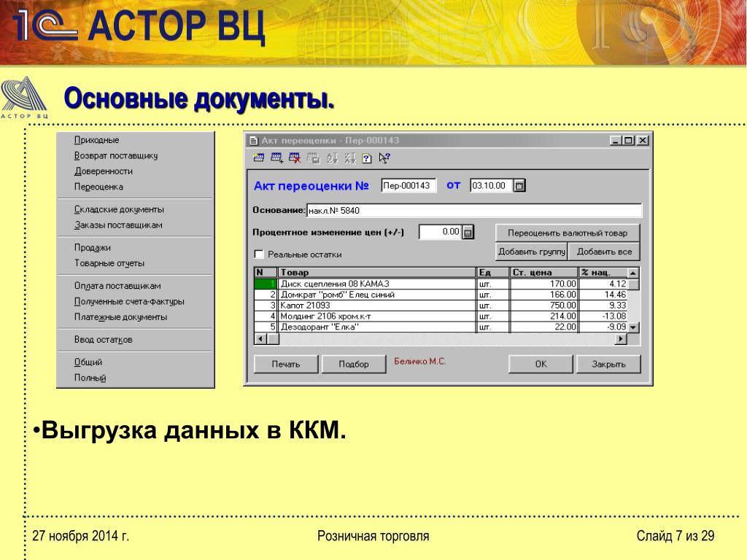Open the calendar picker next to 03.10.00
Viewport: 747px width, 560px height.
pos(519,185)
